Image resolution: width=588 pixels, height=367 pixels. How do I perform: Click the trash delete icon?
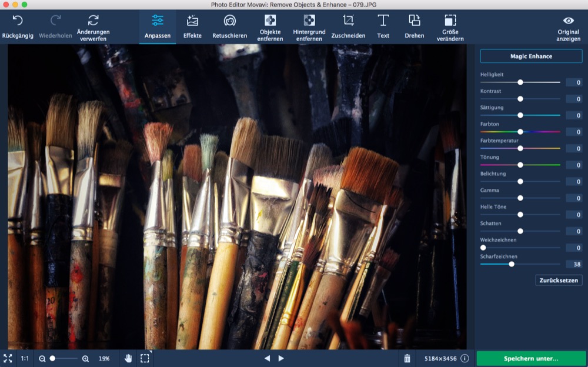click(x=407, y=358)
